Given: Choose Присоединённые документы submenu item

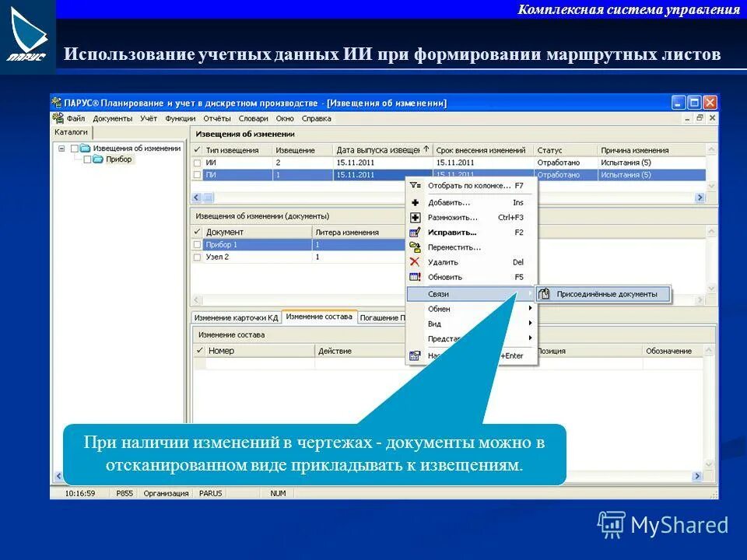Looking at the screenshot, I should (603, 294).
